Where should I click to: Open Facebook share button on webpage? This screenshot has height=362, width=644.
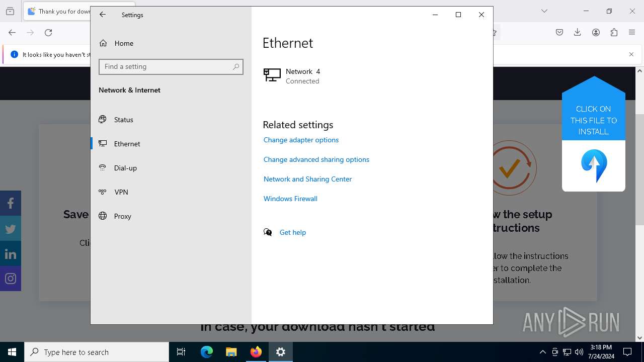coord(11,203)
